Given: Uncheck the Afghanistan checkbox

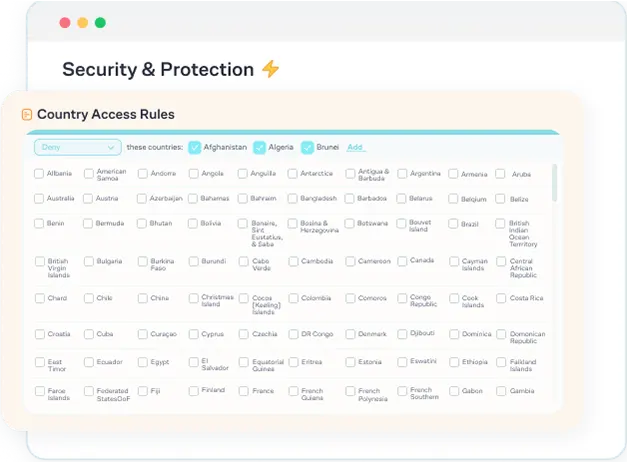Looking at the screenshot, I should point(195,148).
